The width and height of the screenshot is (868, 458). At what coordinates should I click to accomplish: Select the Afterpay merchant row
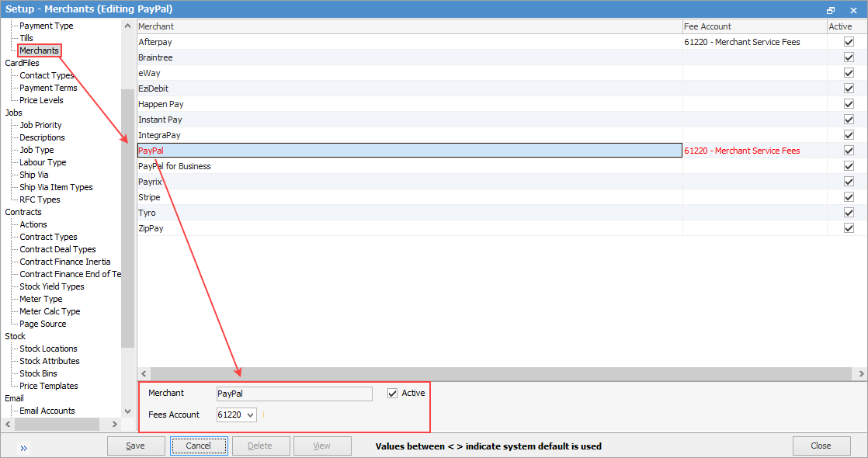point(410,42)
